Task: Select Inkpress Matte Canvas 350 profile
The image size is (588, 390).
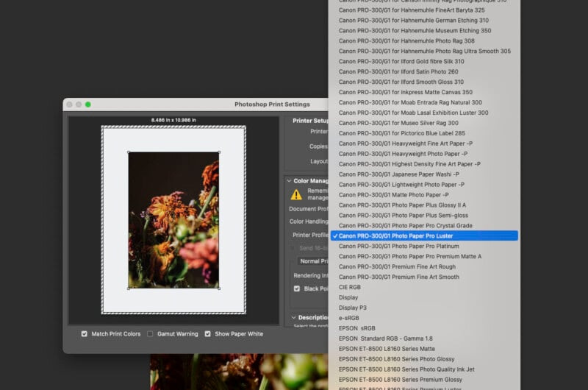Action: pos(424,92)
